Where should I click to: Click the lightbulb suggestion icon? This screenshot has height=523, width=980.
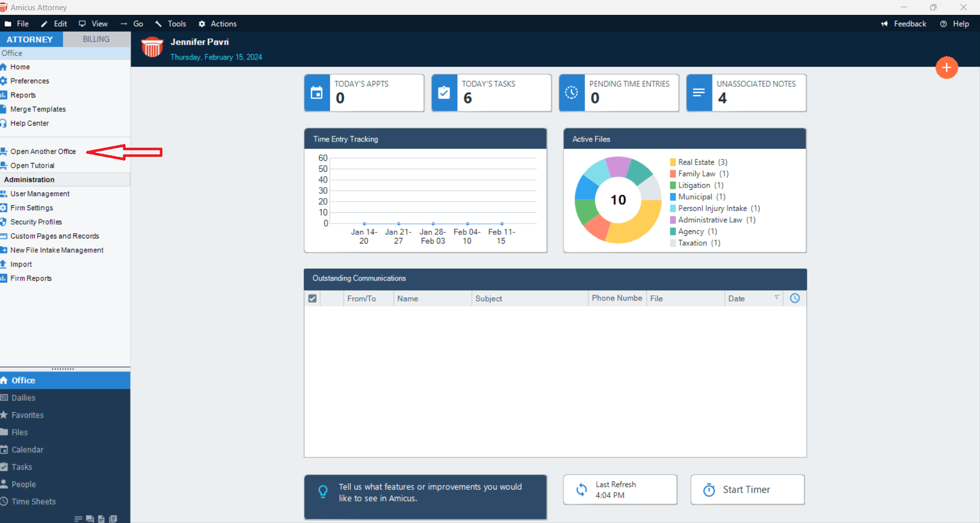[323, 492]
